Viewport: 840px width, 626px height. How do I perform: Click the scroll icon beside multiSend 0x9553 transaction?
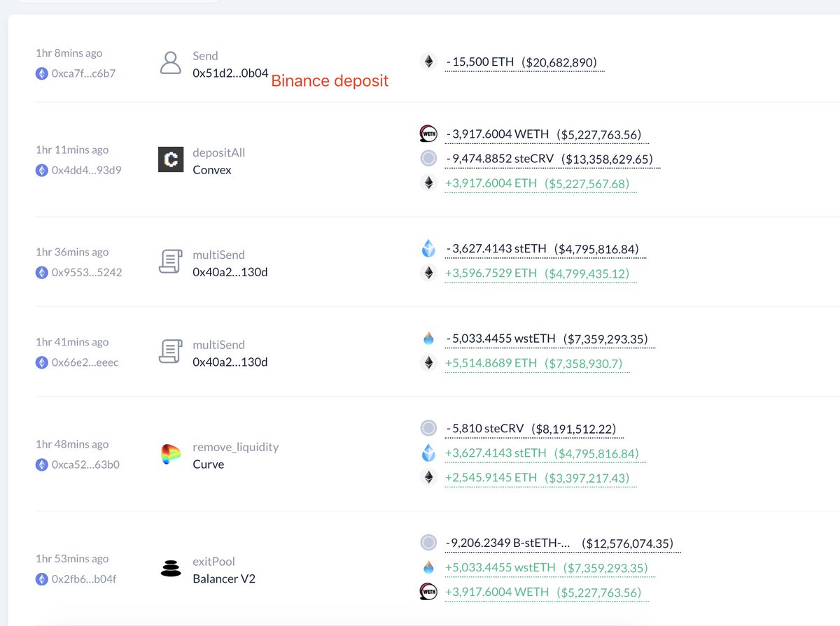[x=171, y=263]
